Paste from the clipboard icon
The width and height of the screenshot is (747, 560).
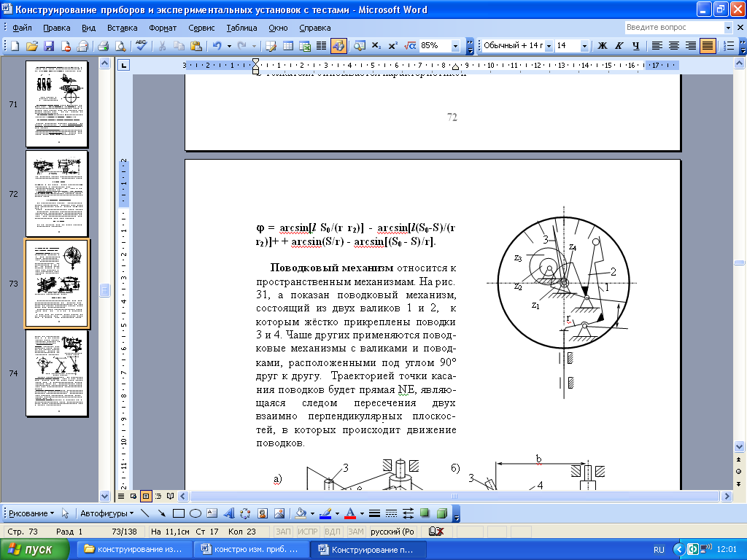[196, 46]
